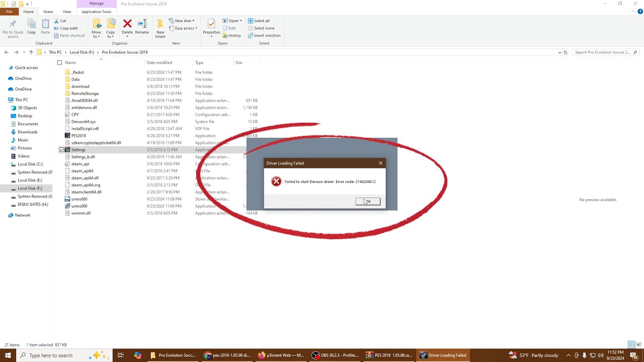Click Local Disk (F:) in address breadcrumb
Viewport: 644px width, 362px height.
click(x=80, y=52)
